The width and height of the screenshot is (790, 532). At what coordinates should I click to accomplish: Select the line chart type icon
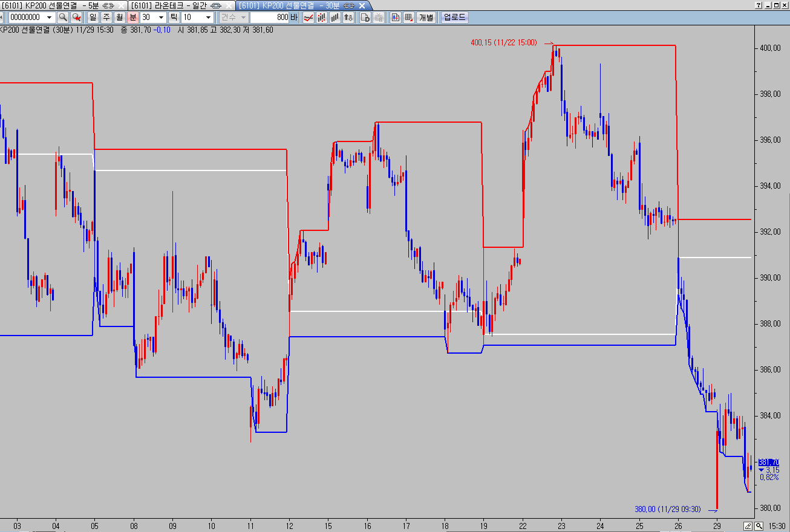(x=308, y=18)
